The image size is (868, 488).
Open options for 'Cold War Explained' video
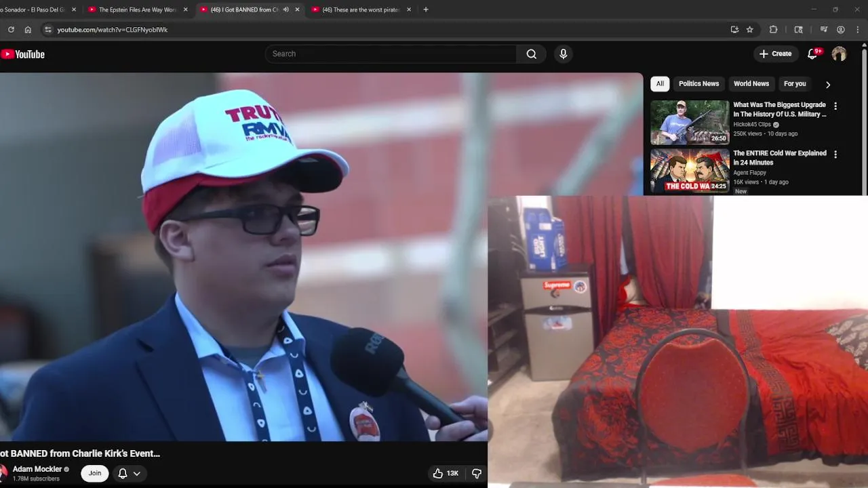point(835,155)
